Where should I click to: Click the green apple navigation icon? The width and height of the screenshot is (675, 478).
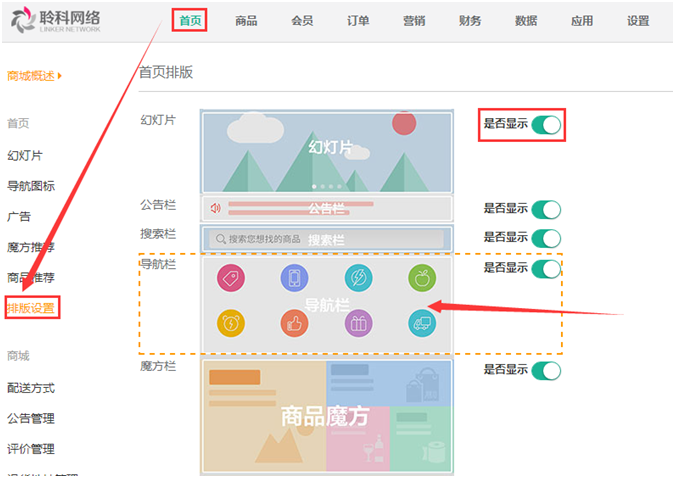tap(421, 278)
